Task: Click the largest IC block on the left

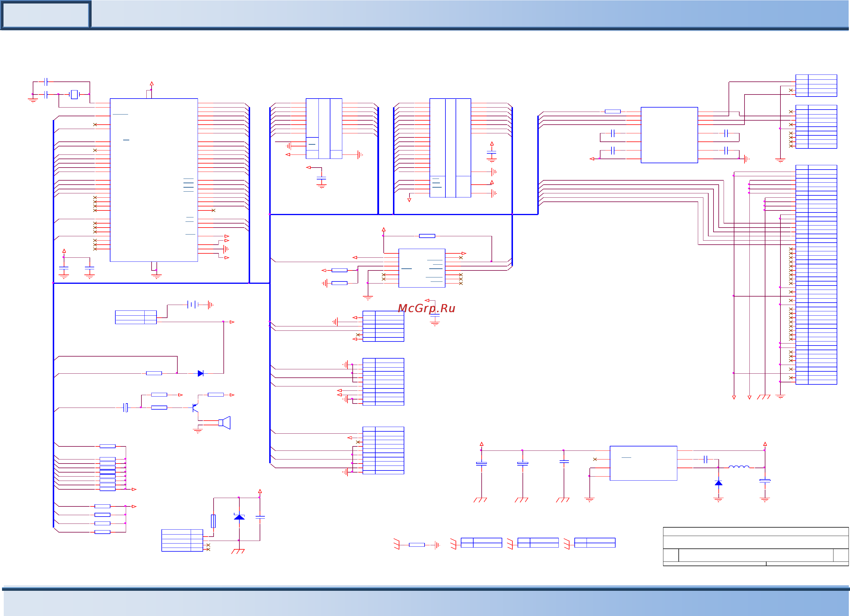Action: click(x=154, y=180)
